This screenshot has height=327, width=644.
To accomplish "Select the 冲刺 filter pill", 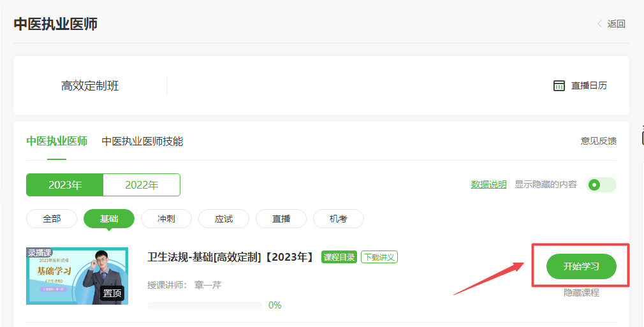I will (x=166, y=219).
